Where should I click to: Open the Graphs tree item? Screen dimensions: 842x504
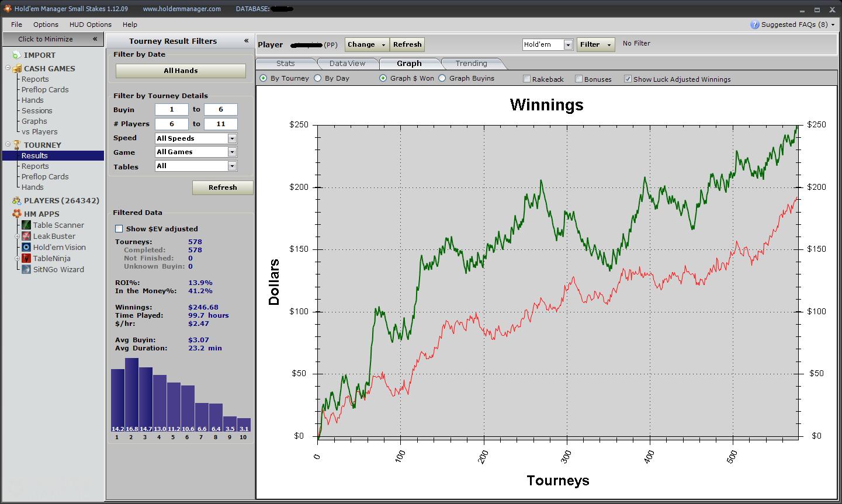coord(34,121)
